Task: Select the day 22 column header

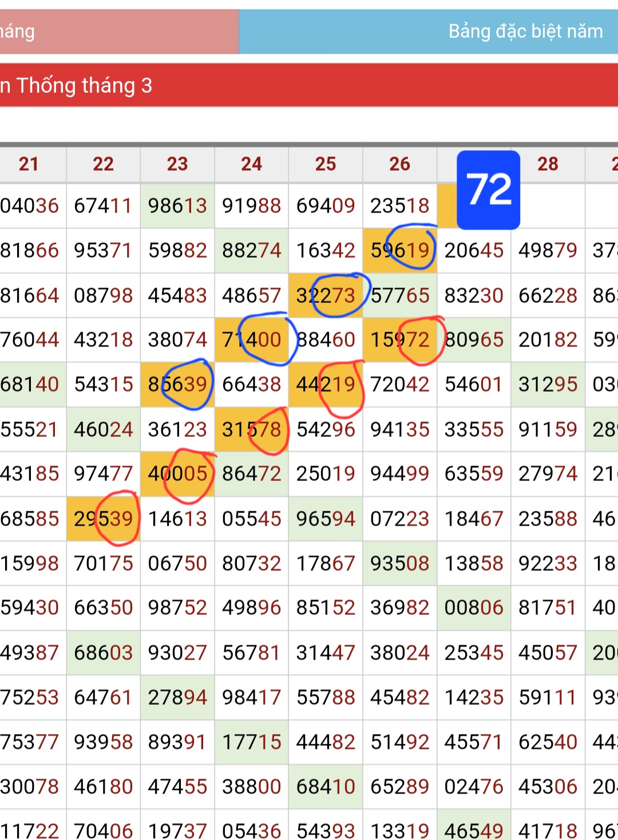Action: point(104,164)
